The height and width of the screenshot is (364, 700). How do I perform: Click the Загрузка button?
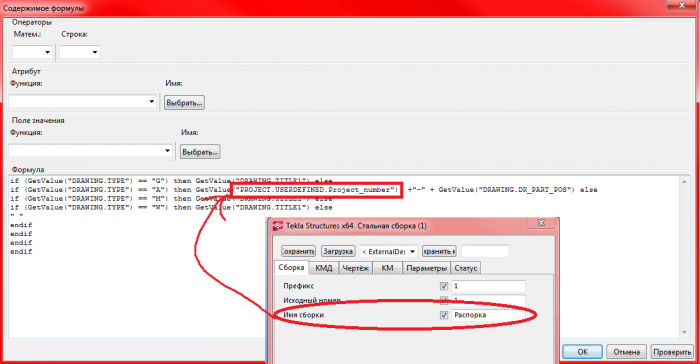tap(338, 251)
